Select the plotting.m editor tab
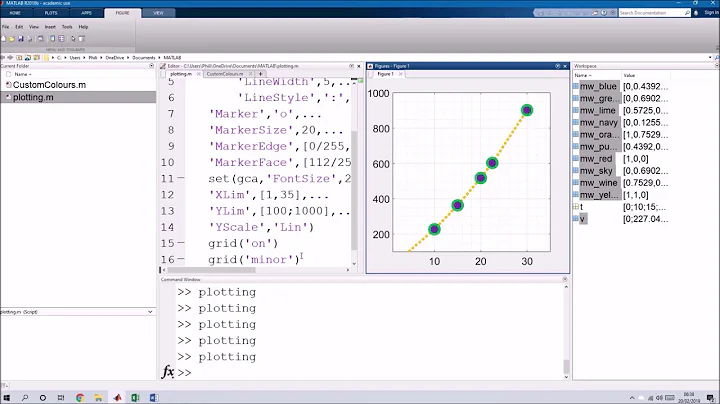Image resolution: width=720 pixels, height=404 pixels. coord(181,74)
